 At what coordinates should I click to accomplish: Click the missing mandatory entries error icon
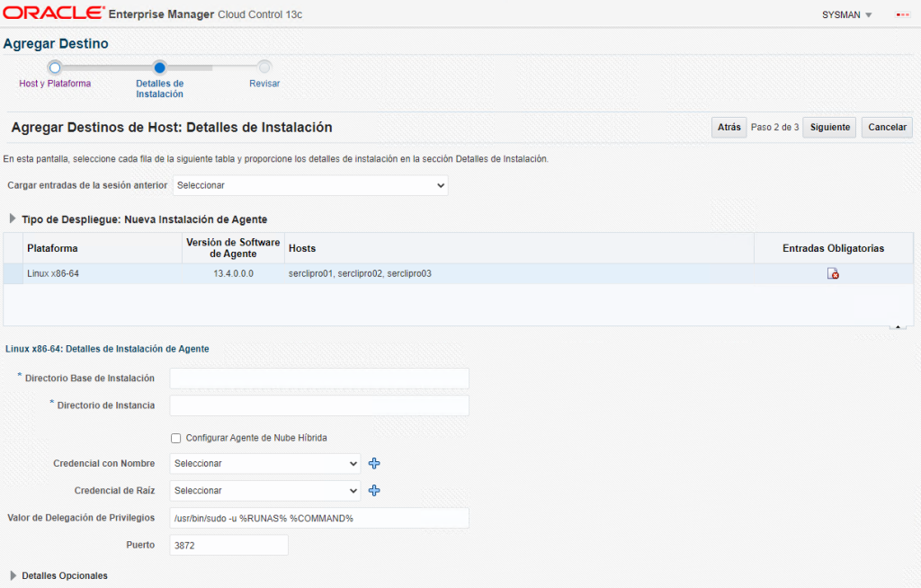click(x=833, y=273)
